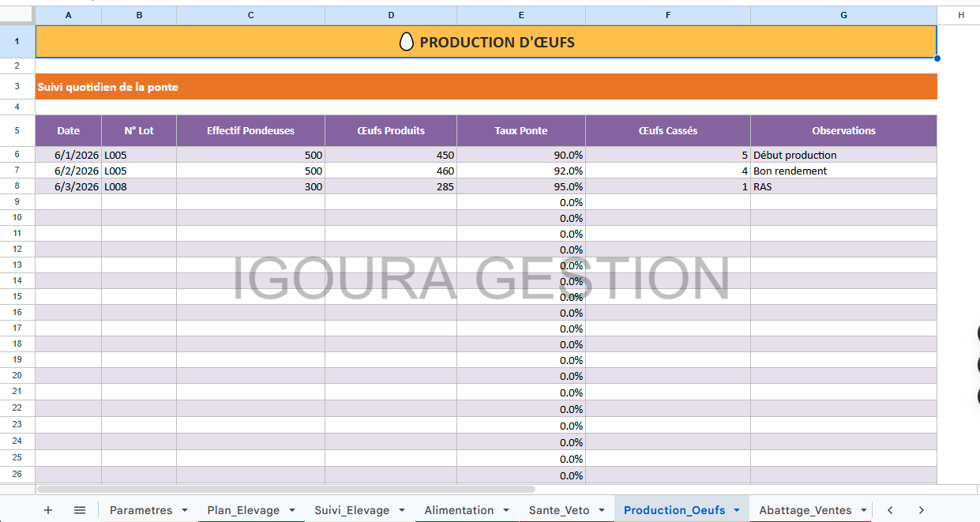The height and width of the screenshot is (522, 980).
Task: Select column E header
Action: [521, 15]
